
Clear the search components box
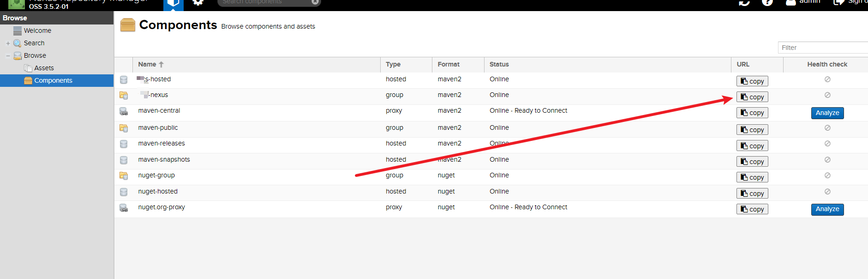(x=315, y=2)
